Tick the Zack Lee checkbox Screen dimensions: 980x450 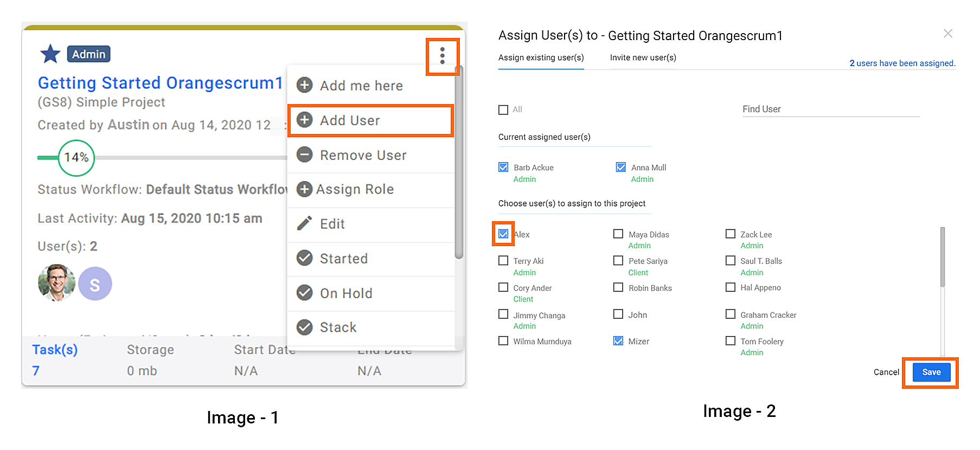coord(731,234)
